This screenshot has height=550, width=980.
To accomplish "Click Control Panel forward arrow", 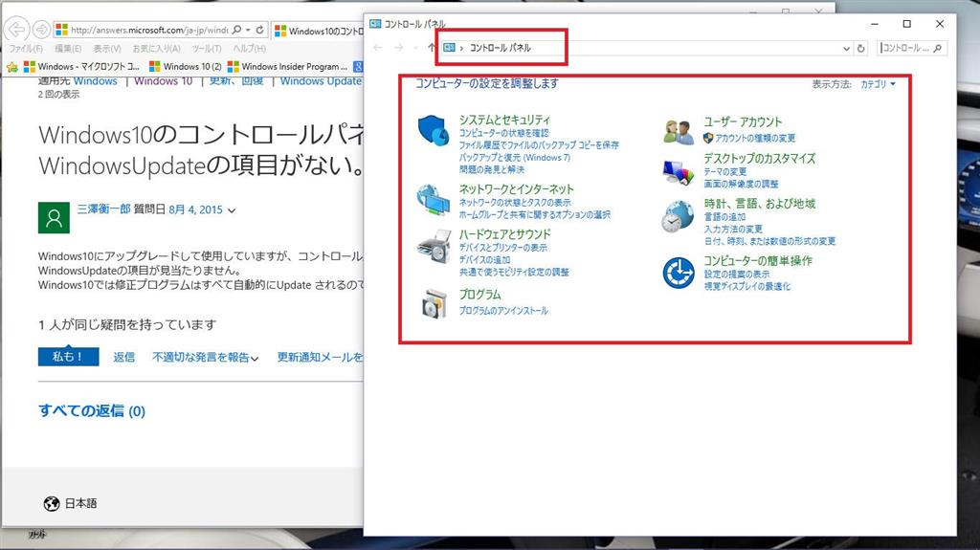I will 399,48.
